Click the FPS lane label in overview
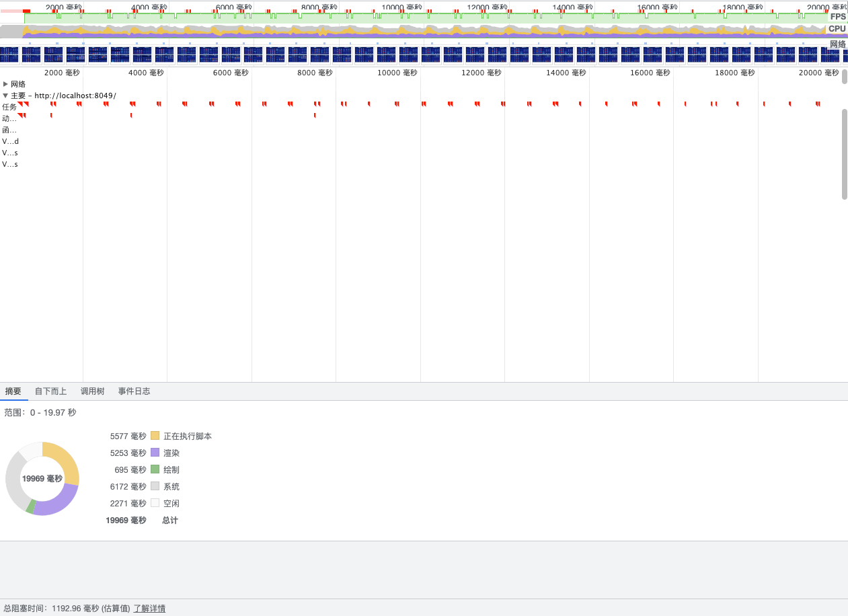This screenshot has height=616, width=848. tap(838, 17)
